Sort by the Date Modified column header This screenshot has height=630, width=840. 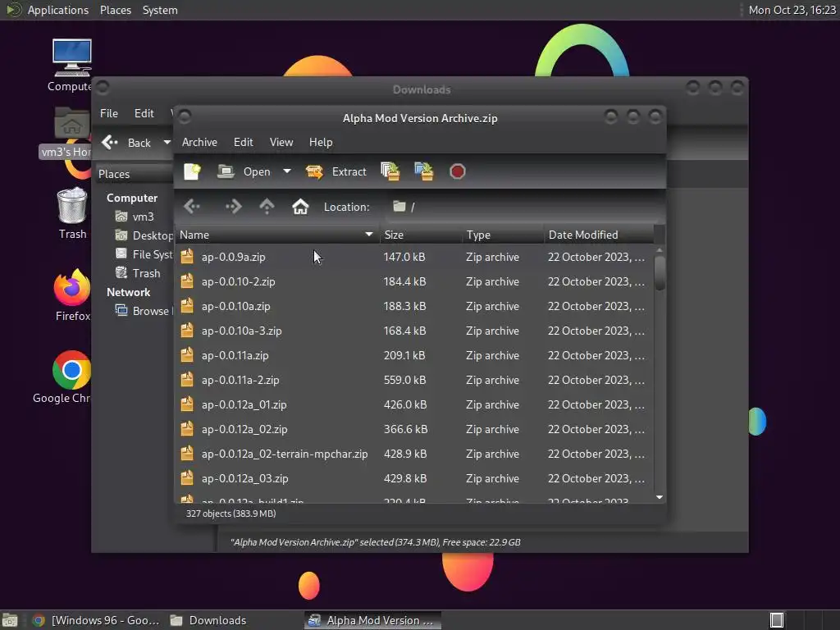pos(599,235)
